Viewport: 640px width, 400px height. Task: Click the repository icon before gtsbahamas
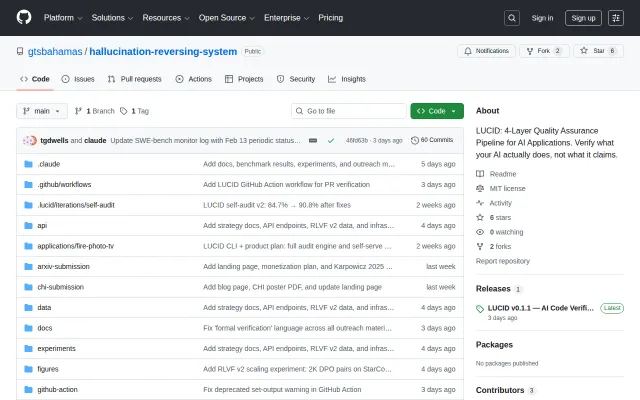tap(20, 51)
